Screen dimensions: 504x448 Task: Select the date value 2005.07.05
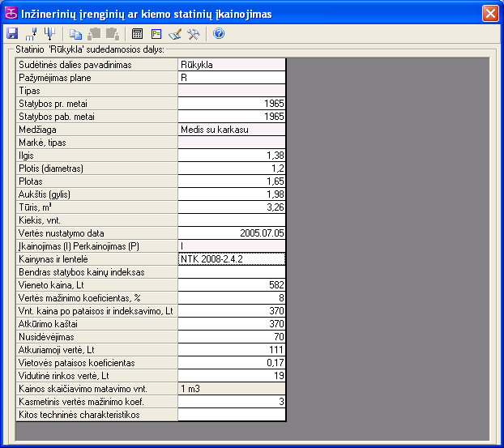click(232, 233)
